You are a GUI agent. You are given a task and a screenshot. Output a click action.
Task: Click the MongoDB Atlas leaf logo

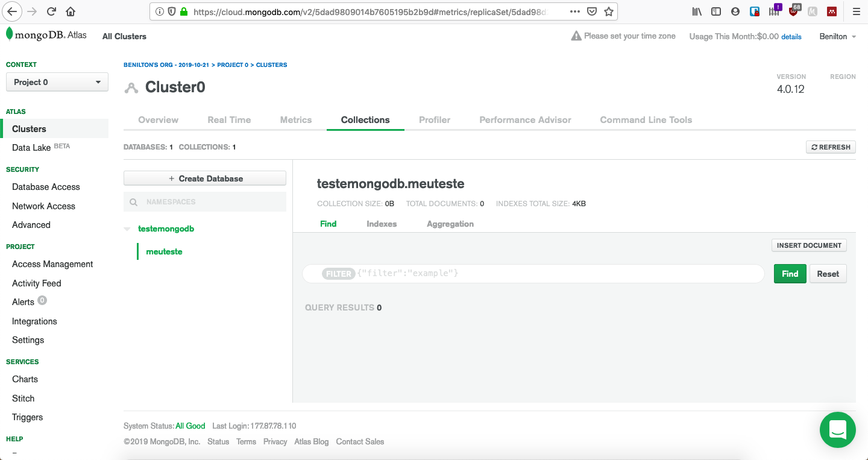[x=10, y=34]
